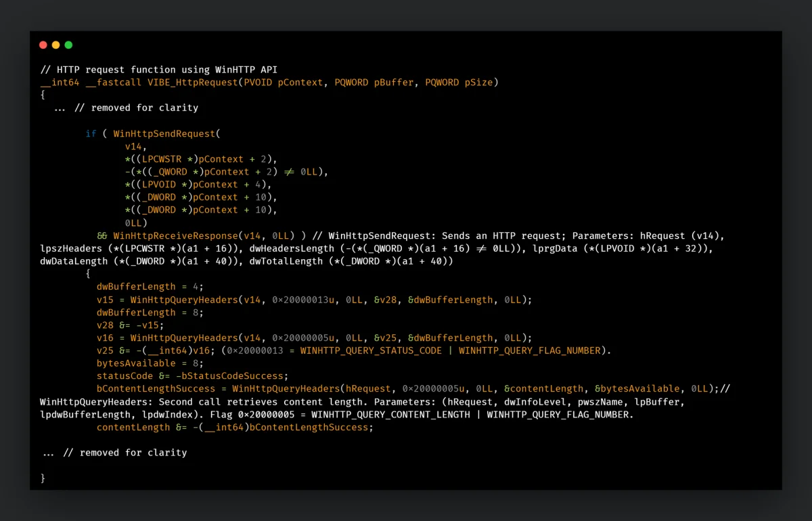Click the line "*((LPCWSTR *)pContext + 2),"

pyautogui.click(x=202, y=159)
